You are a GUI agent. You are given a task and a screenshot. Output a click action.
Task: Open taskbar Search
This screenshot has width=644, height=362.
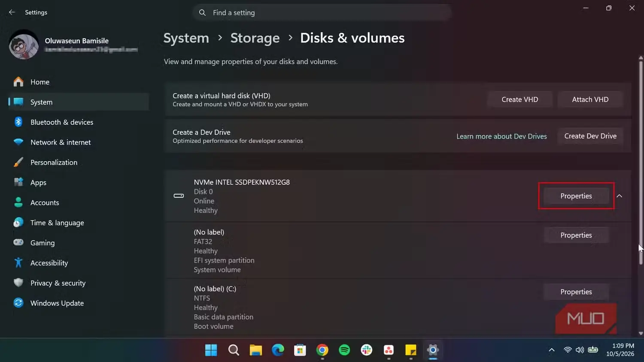(x=234, y=350)
